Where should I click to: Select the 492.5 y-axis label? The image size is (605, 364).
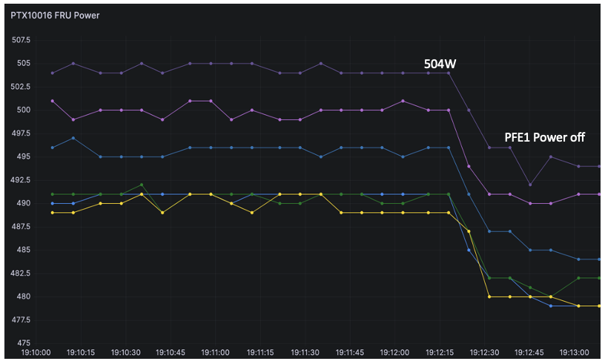(21, 180)
